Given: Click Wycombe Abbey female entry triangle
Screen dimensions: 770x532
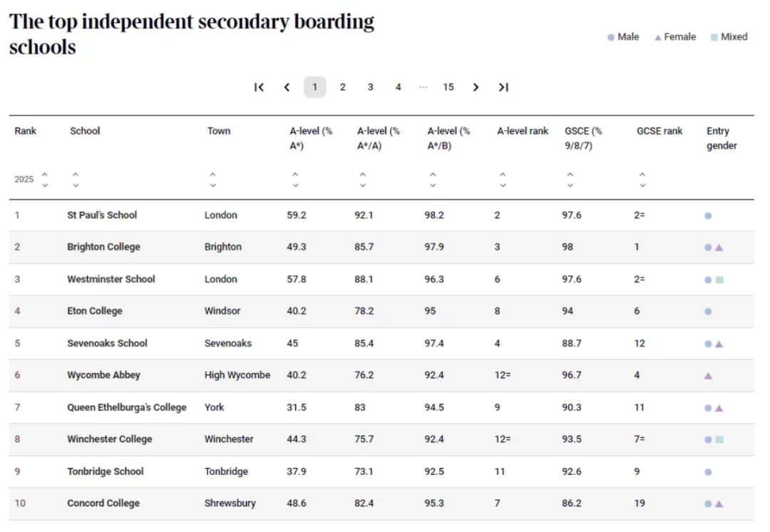Looking at the screenshot, I should coord(708,376).
